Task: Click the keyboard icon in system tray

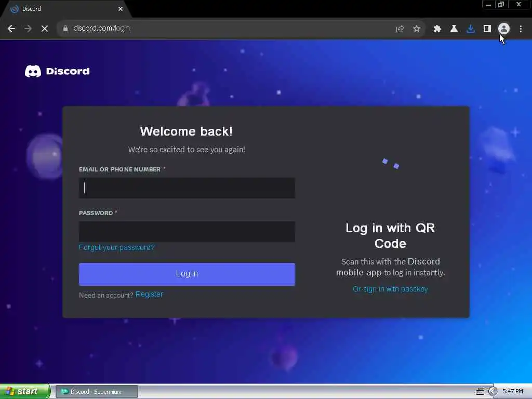Action: (x=480, y=392)
